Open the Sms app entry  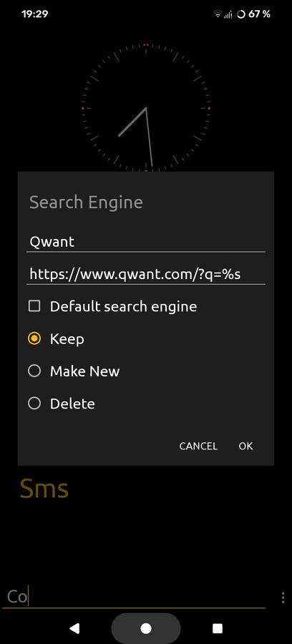pos(44,489)
